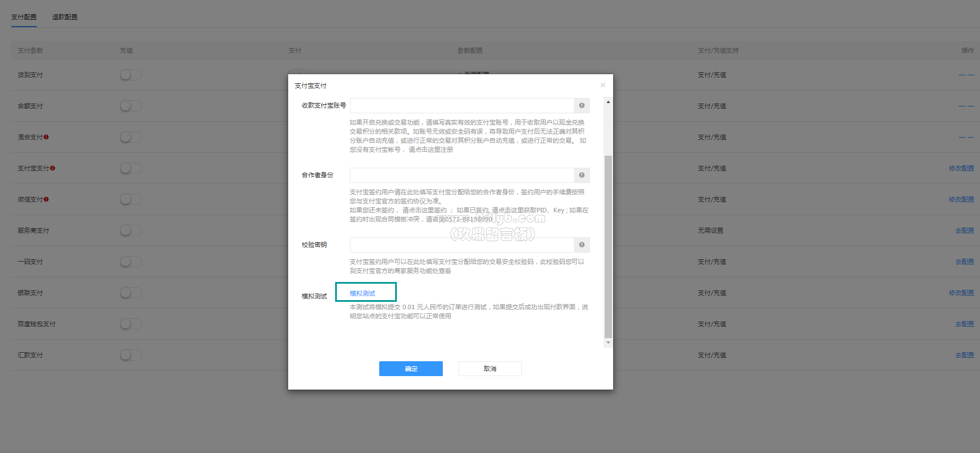This screenshot has height=453, width=980.
Task: Click red warning icon beside 微信支付
Action: pyautogui.click(x=46, y=199)
